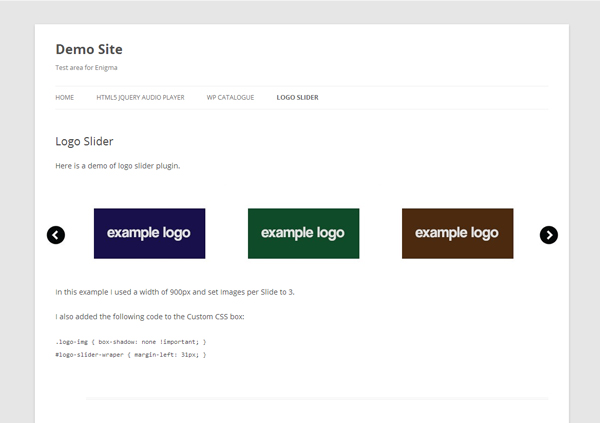The height and width of the screenshot is (423, 600).
Task: Click the previous slide arrow icon
Action: pyautogui.click(x=56, y=235)
